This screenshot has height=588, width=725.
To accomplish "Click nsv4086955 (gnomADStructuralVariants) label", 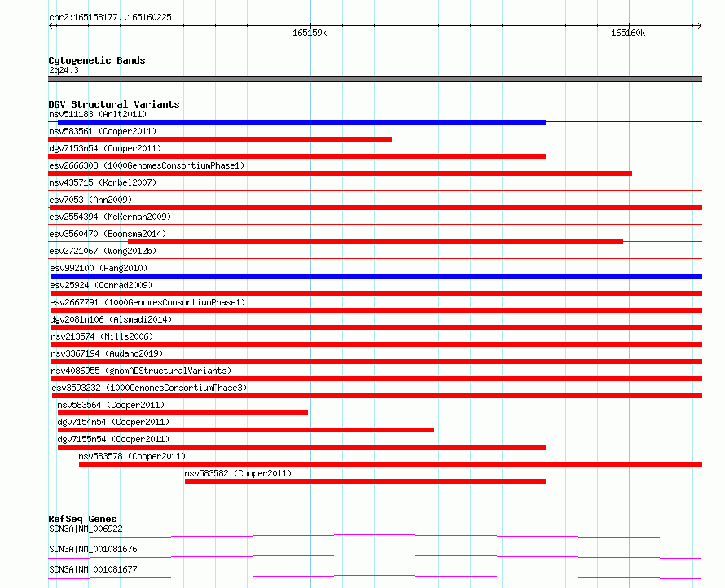I will 141,371.
